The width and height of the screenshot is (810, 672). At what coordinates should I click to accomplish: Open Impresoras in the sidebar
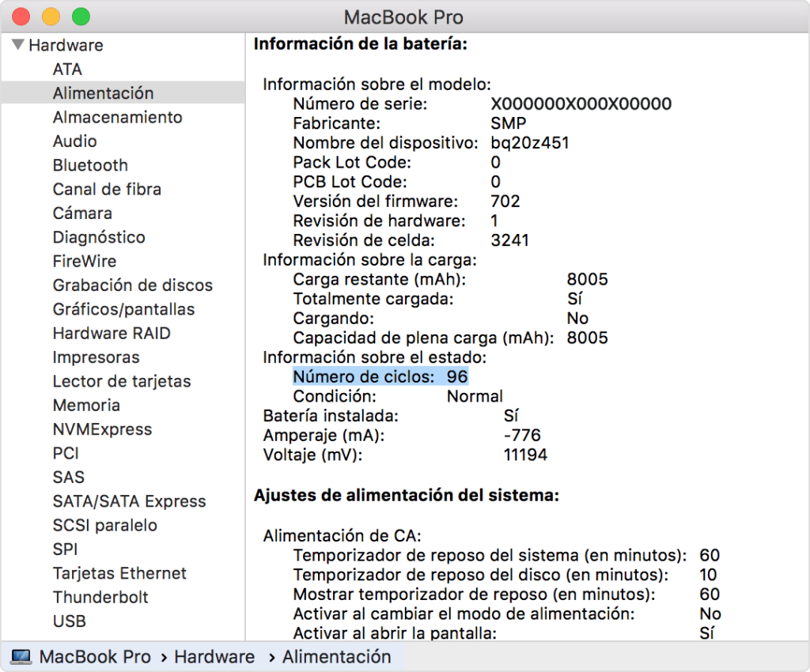(96, 357)
